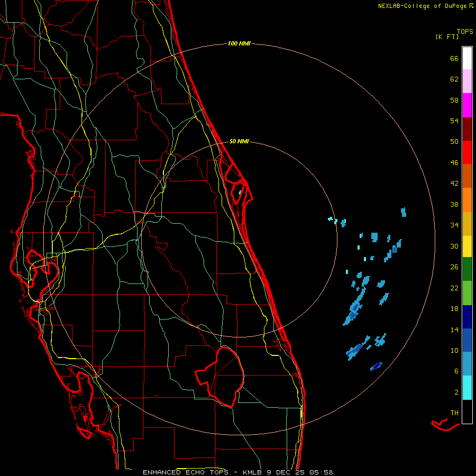Select the dark green legend swatch
This screenshot has height=476, width=476.
pyautogui.click(x=467, y=269)
